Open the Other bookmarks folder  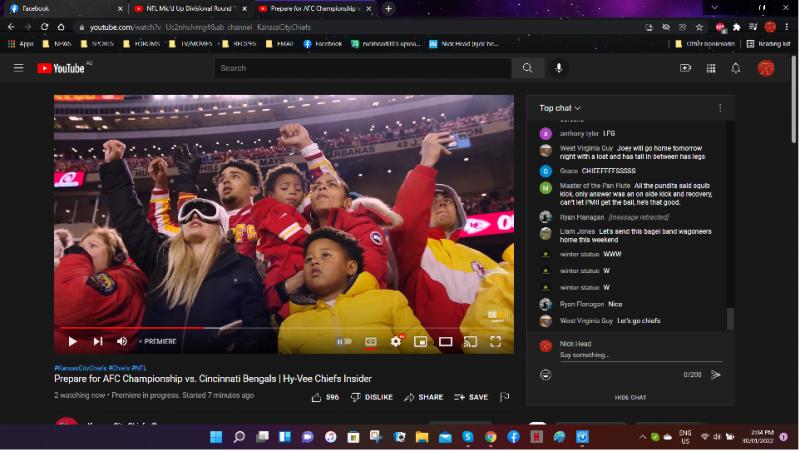705,44
